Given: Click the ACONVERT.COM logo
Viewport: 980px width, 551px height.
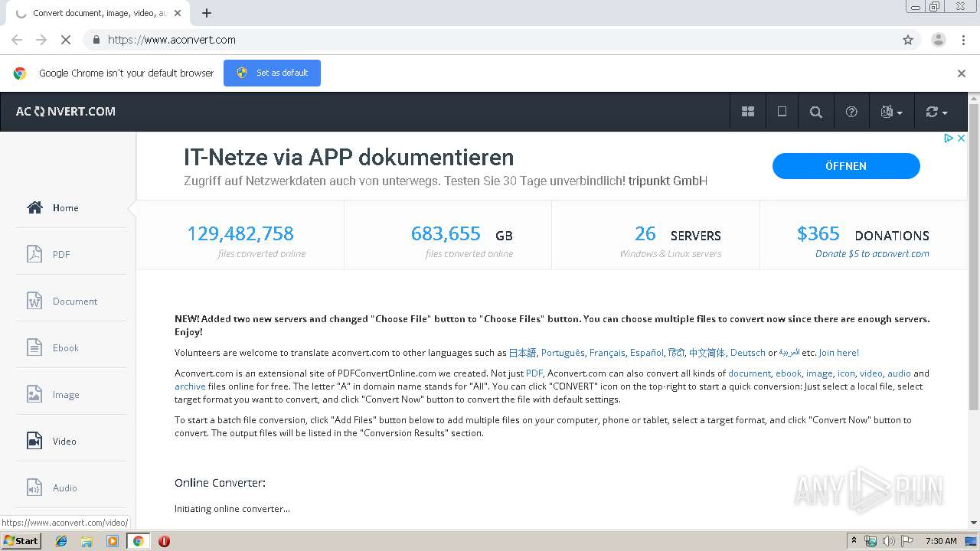Looking at the screenshot, I should click(x=66, y=112).
